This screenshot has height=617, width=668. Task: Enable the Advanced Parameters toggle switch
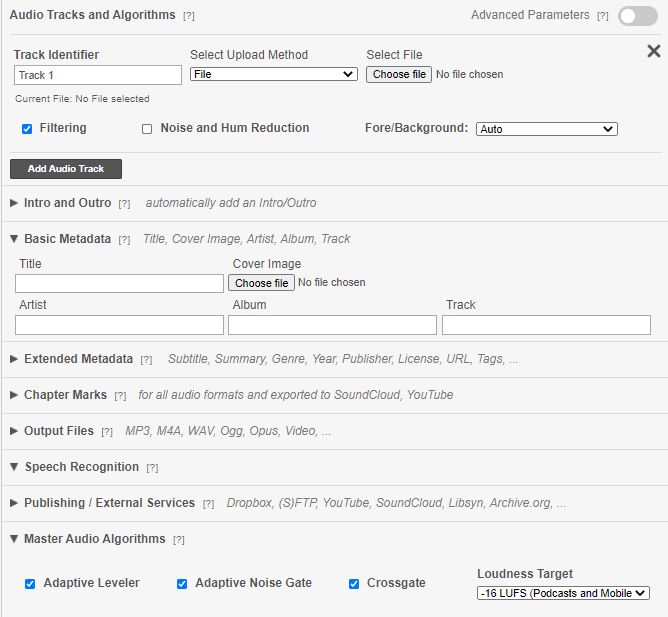(x=637, y=16)
